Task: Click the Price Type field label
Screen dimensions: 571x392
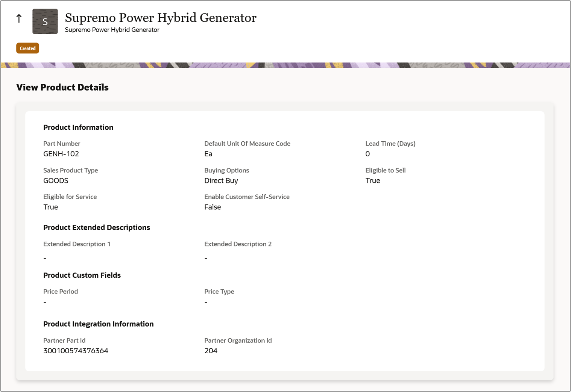Action: tap(219, 292)
